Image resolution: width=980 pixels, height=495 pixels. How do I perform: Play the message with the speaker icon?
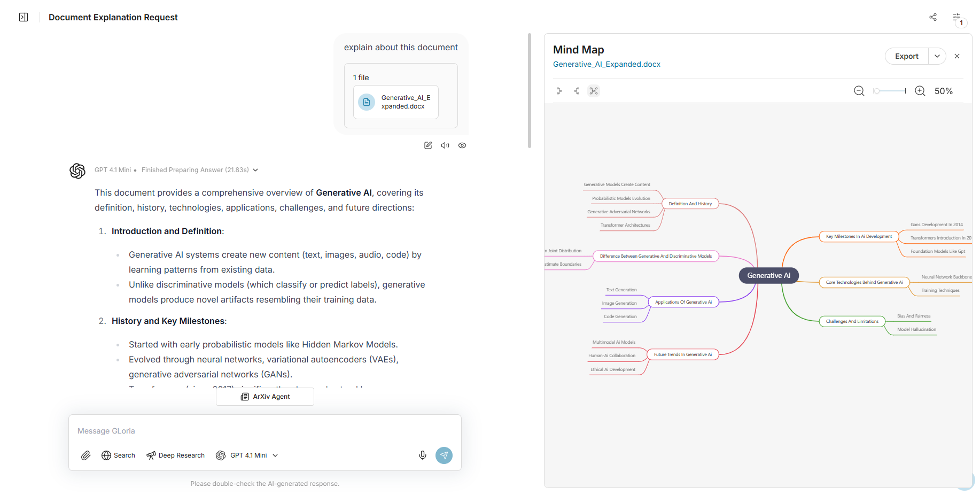point(445,145)
